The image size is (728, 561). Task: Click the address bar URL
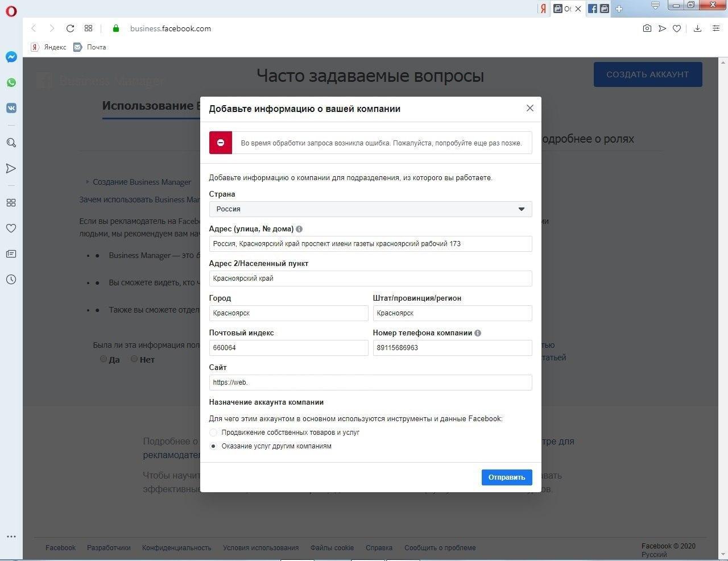171,28
